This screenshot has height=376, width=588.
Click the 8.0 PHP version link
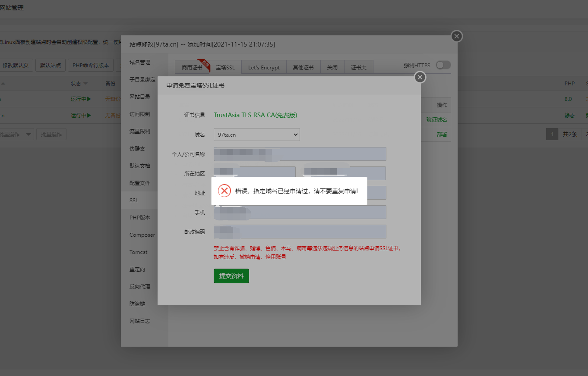tap(568, 99)
